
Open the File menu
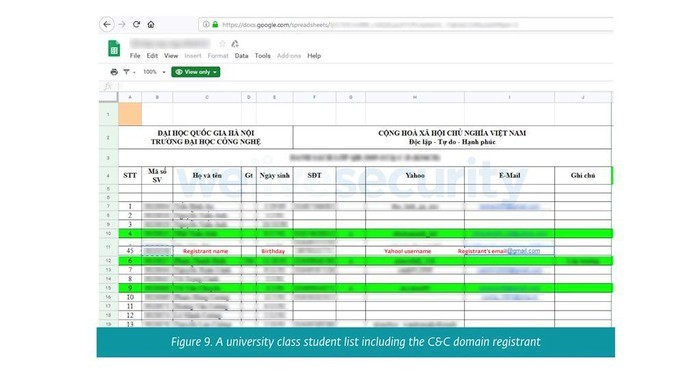[135, 56]
